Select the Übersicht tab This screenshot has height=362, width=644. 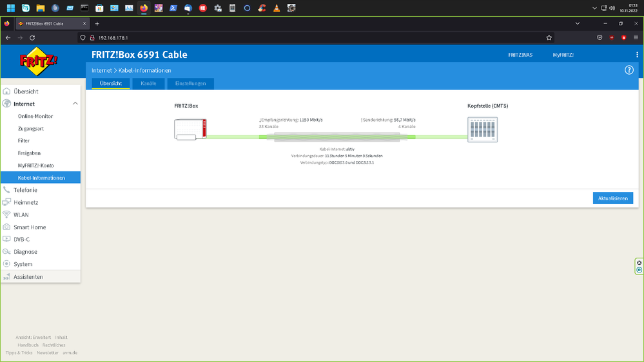point(111,83)
